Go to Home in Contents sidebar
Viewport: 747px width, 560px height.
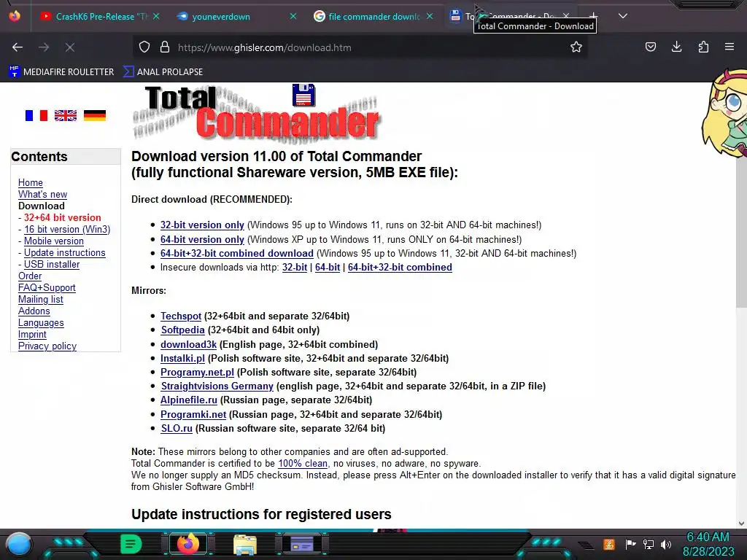coord(31,183)
